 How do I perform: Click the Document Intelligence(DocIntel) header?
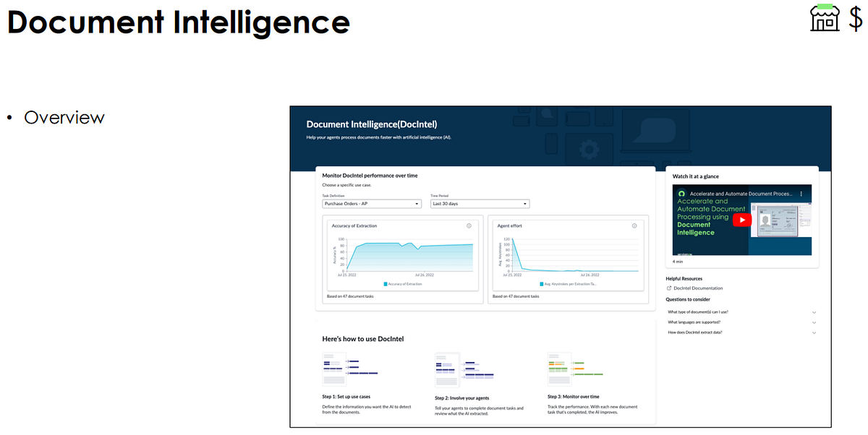pos(371,124)
